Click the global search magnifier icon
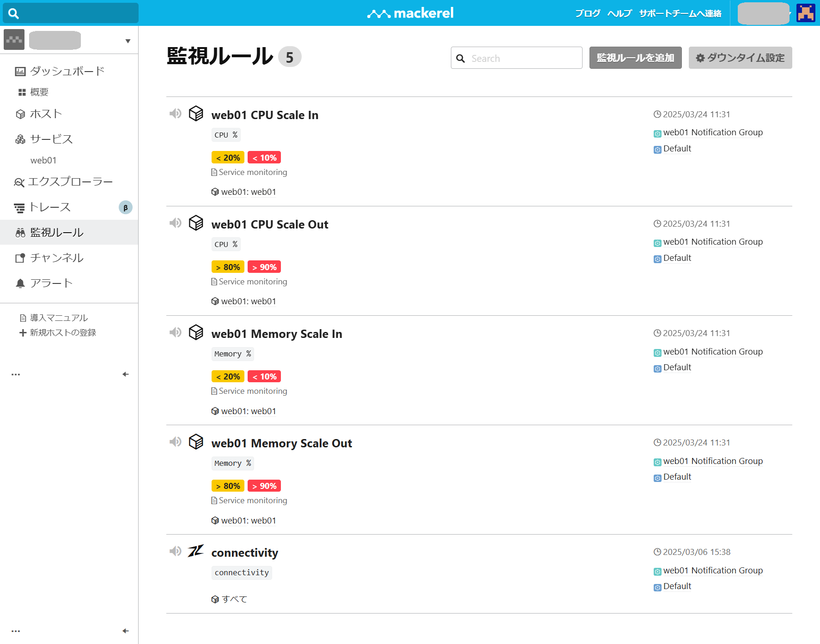 [14, 13]
